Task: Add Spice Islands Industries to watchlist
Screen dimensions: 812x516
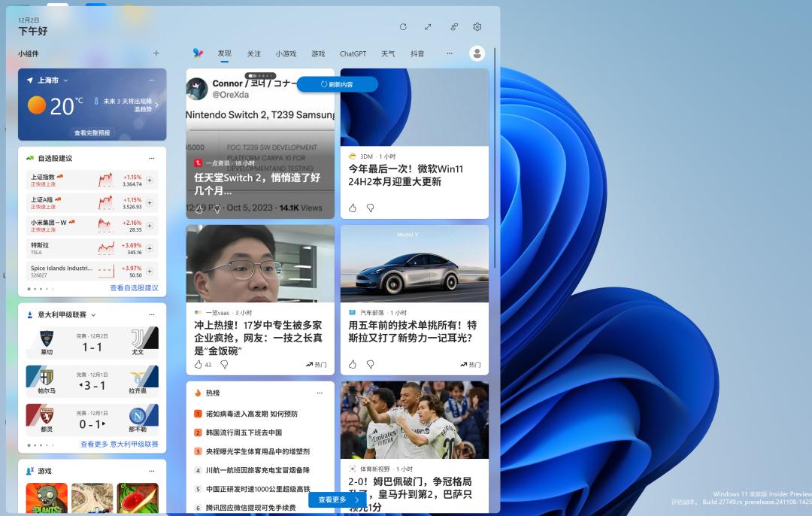Action: point(150,271)
